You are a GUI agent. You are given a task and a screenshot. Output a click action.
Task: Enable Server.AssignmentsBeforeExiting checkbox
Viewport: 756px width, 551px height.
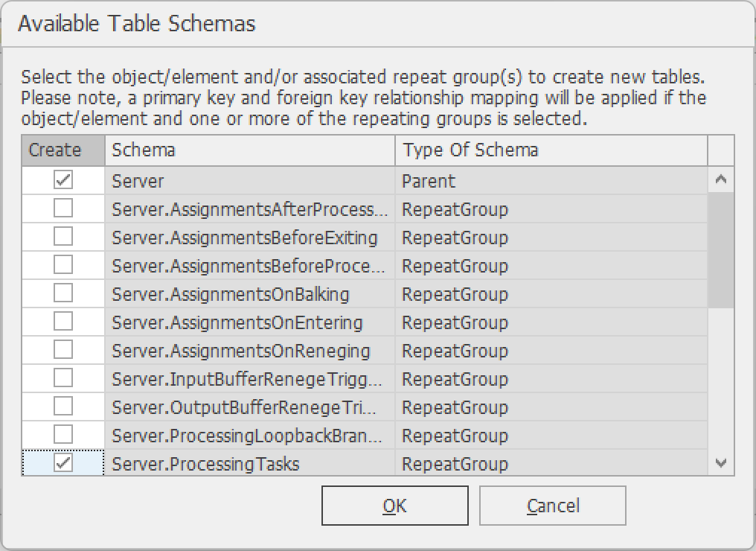coord(63,237)
